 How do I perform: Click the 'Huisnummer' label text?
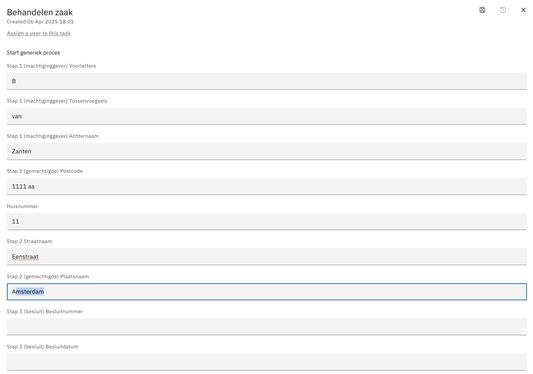click(22, 206)
